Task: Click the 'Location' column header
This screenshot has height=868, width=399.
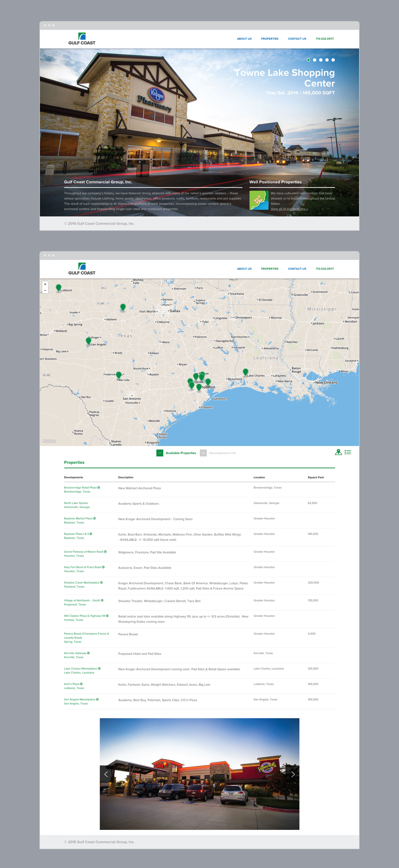Action: (x=259, y=477)
